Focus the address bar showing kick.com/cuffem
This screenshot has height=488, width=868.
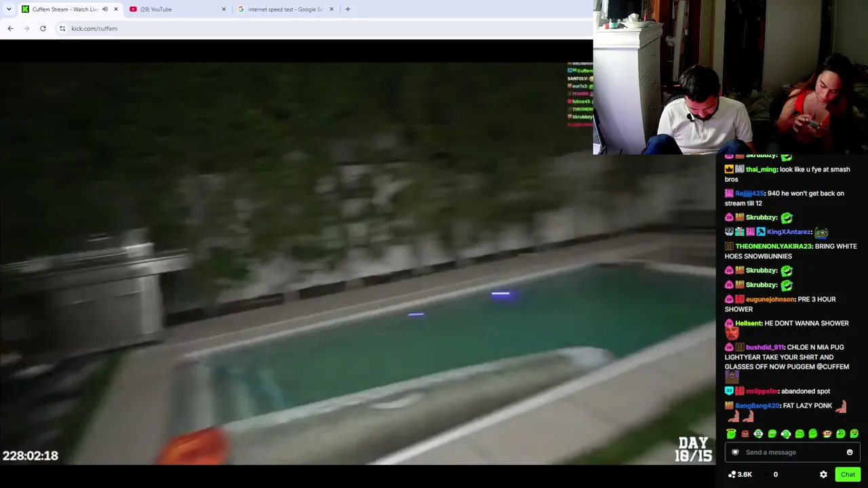tap(325, 28)
